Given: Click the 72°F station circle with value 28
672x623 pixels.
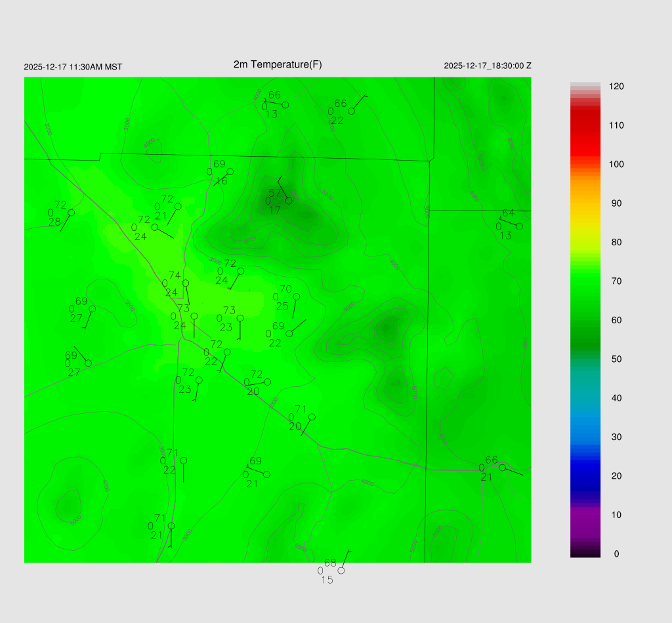Looking at the screenshot, I should pos(71,212).
